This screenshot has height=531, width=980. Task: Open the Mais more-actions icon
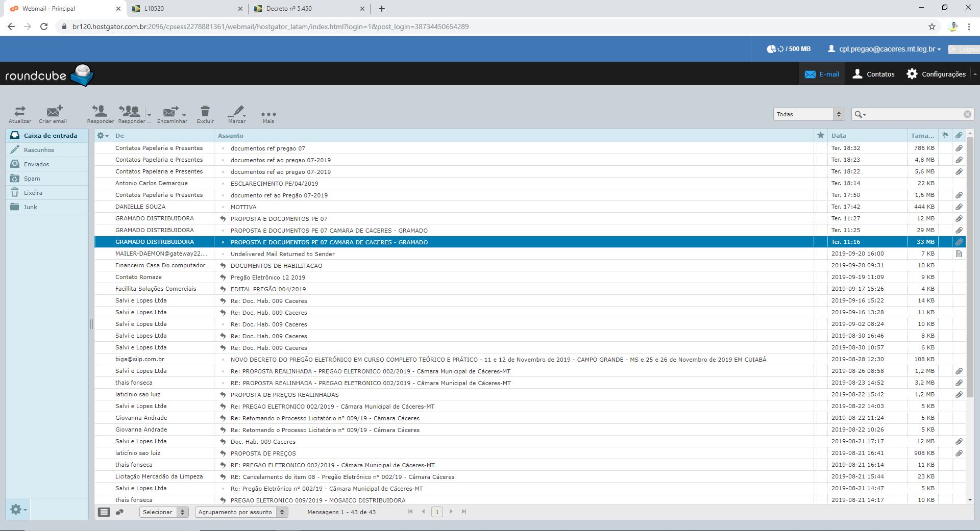[x=268, y=114]
